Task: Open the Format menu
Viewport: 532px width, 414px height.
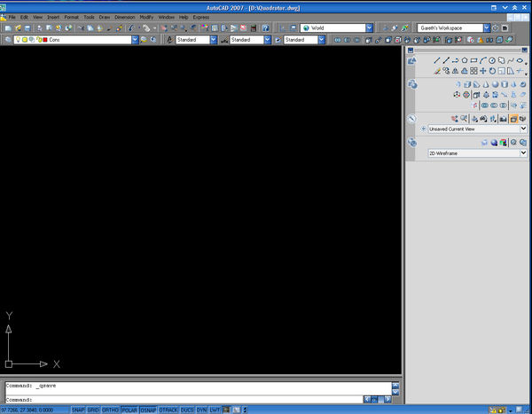Action: coord(71,18)
